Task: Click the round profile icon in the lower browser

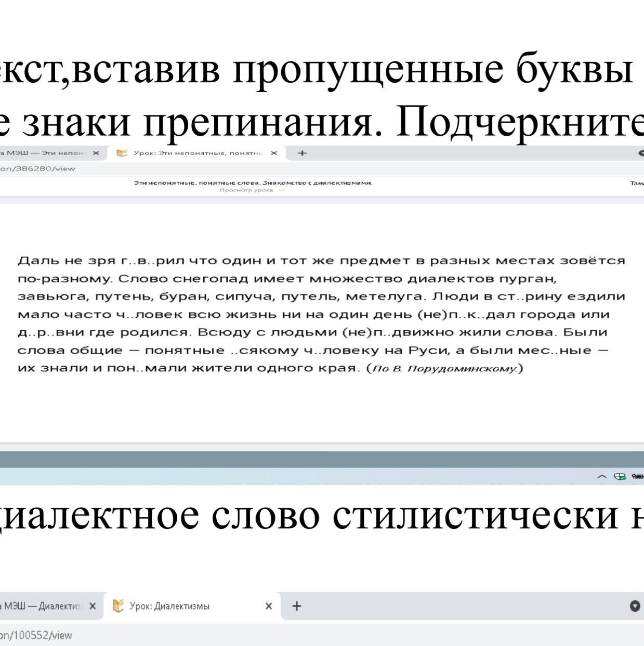Action: (635, 606)
